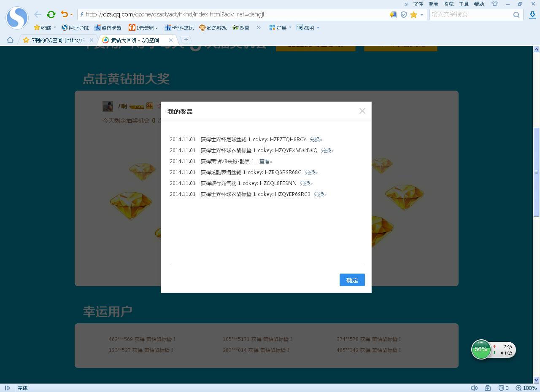
Task: Open 网址导航 bookmark
Action: (x=75, y=28)
